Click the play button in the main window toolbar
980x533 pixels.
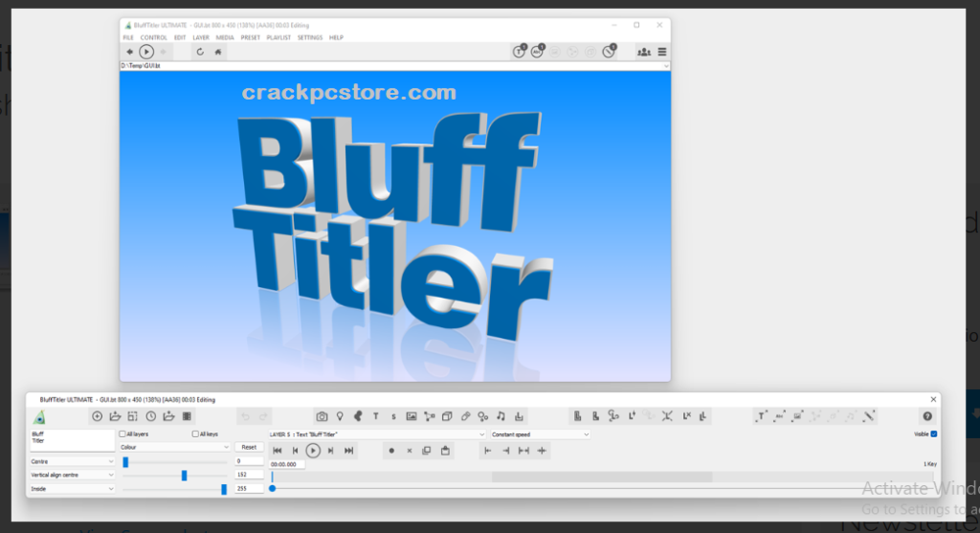click(146, 52)
